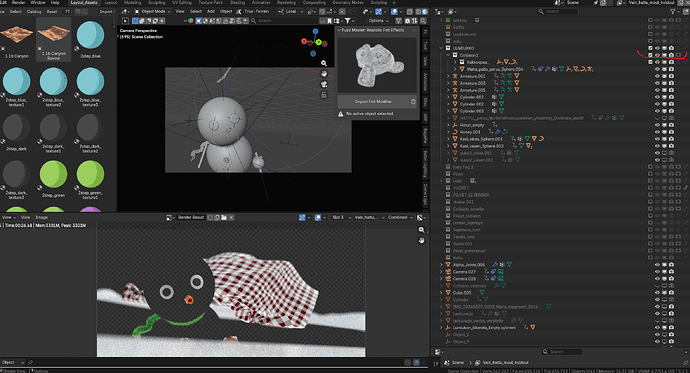Image resolution: width=690 pixels, height=373 pixels.
Task: Expand the botaniq collection
Action: pos(441,20)
